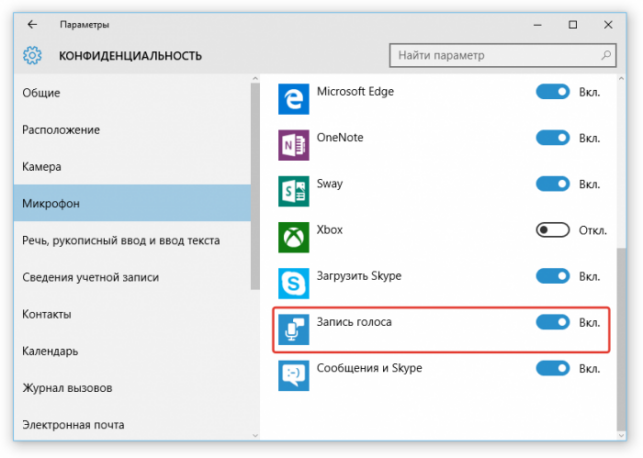This screenshot has height=458, width=643.
Task: Click the Microsoft Edge label
Action: click(x=355, y=91)
